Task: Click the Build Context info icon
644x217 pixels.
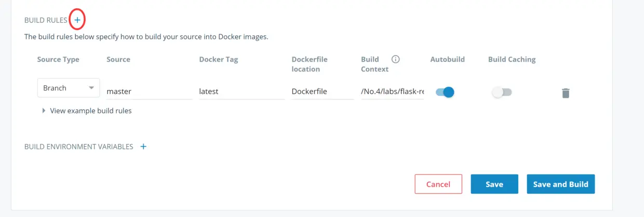Action: click(x=395, y=59)
